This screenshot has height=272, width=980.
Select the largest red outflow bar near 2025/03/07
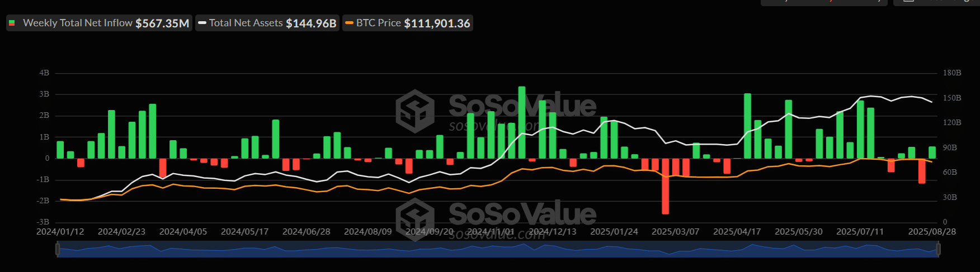tap(665, 186)
